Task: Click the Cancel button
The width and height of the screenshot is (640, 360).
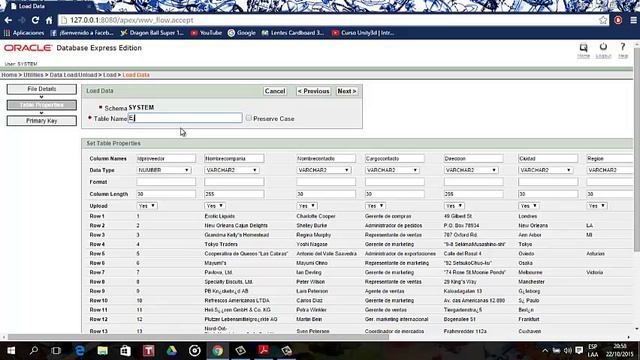Action: (x=275, y=91)
